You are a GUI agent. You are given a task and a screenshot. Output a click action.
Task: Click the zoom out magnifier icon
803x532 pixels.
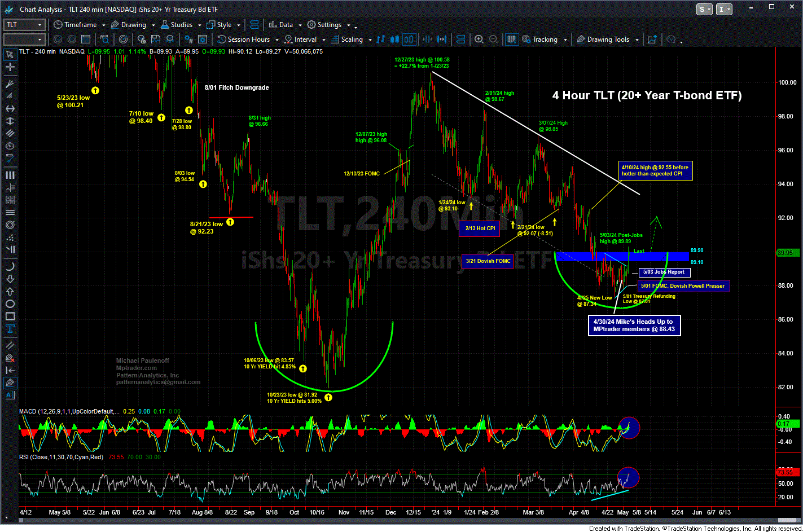[x=493, y=39]
